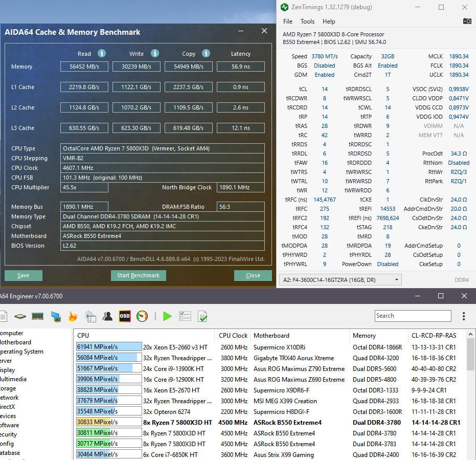Image resolution: width=476 pixels, height=460 pixels.
Task: Select the Operating System tree item
Action: click(x=21, y=352)
